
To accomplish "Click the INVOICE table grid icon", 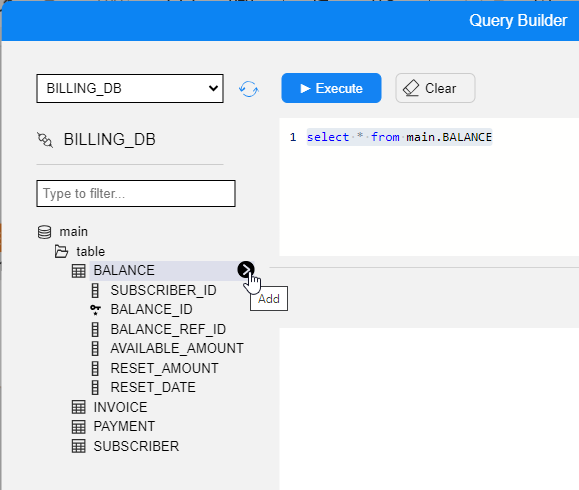I will coord(78,407).
